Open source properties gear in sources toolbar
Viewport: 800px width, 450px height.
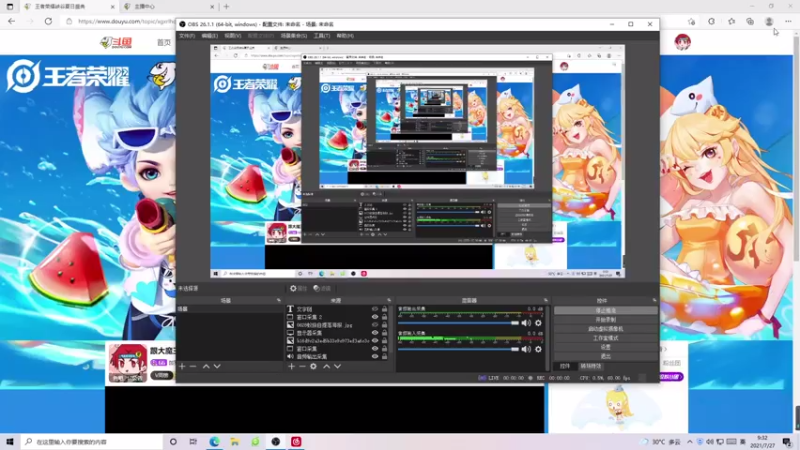(x=313, y=366)
